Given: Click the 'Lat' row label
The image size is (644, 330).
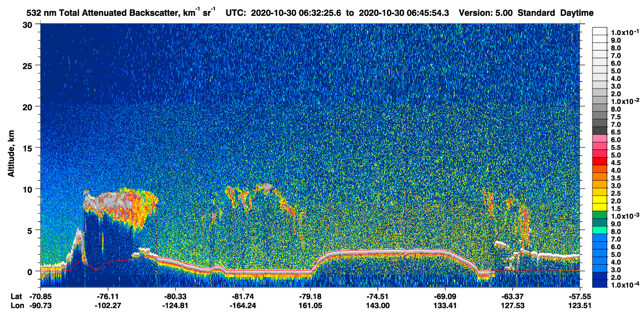Looking at the screenshot, I should pyautogui.click(x=16, y=296).
